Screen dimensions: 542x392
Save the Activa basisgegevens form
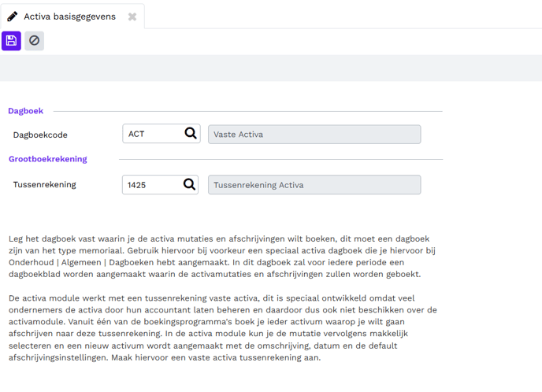(11, 40)
